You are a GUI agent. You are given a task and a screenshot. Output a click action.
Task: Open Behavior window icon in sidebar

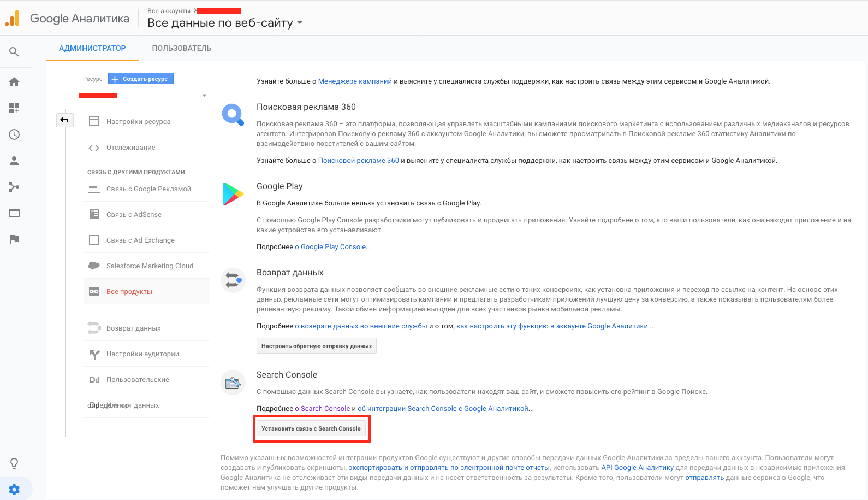(x=14, y=213)
